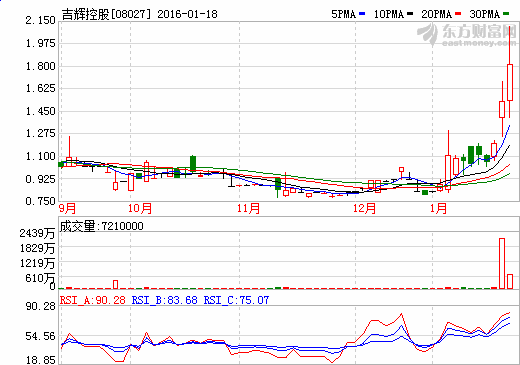This screenshot has height=365, width=520.
Task: Click the 1月 month label
Action: click(438, 209)
